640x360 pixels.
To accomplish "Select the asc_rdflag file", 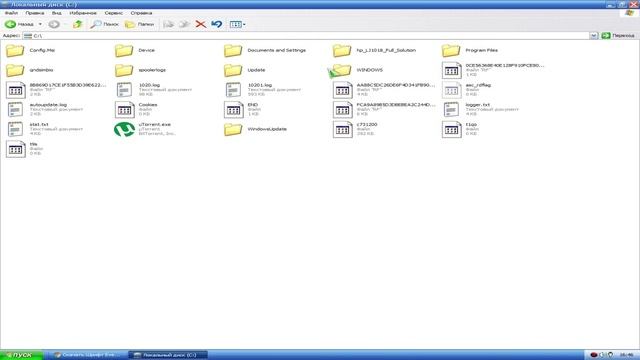I will click(467, 90).
